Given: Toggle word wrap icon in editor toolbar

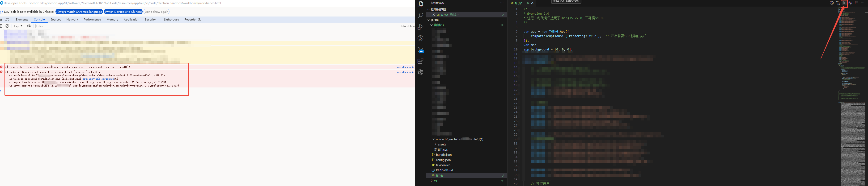Looking at the screenshot, I should coord(850,3).
